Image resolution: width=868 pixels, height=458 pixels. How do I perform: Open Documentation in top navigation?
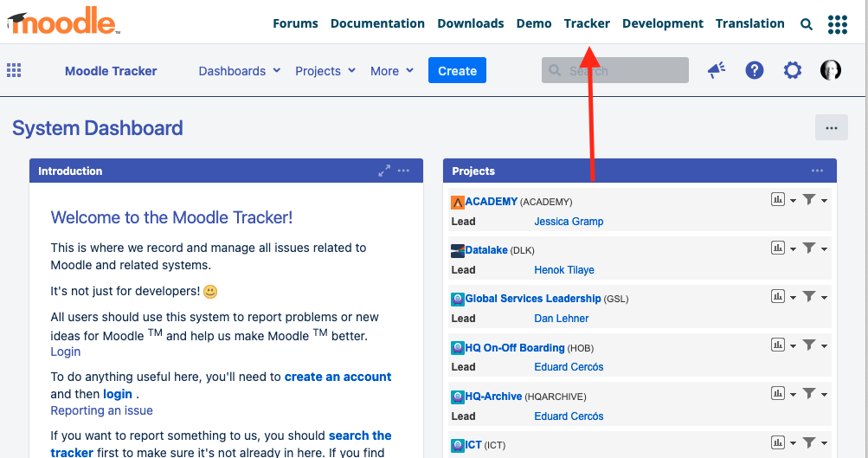[x=377, y=23]
